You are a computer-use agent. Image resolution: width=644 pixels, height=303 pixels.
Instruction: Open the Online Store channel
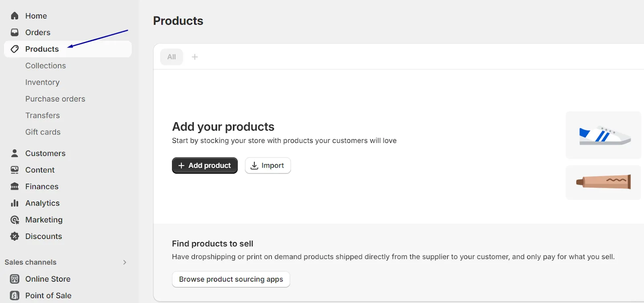coord(48,279)
